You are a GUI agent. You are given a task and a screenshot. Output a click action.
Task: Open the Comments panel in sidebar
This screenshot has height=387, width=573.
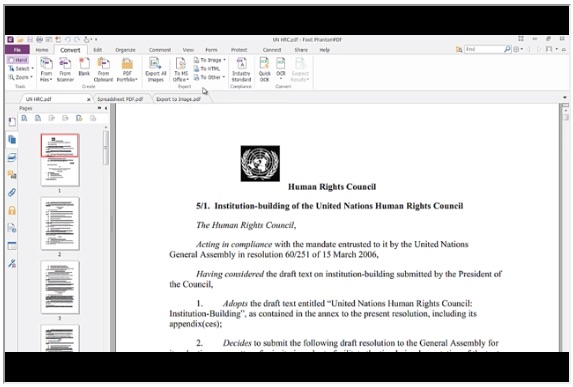click(12, 175)
